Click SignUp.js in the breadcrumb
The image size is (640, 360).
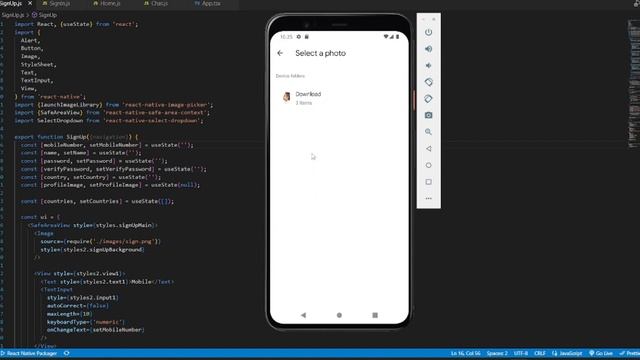[13, 15]
